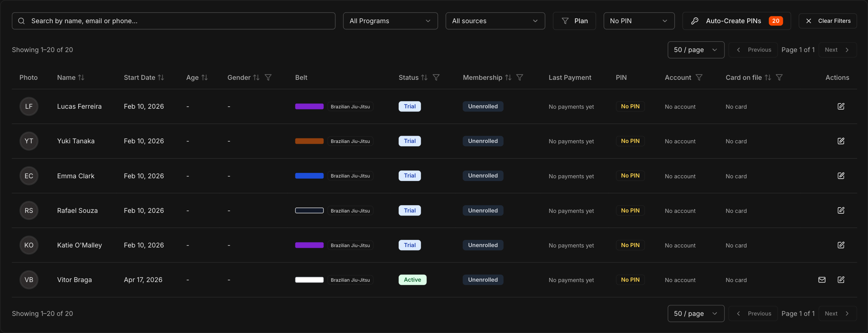This screenshot has height=333, width=868.
Task: Open Account column filter funnel
Action: pos(699,78)
